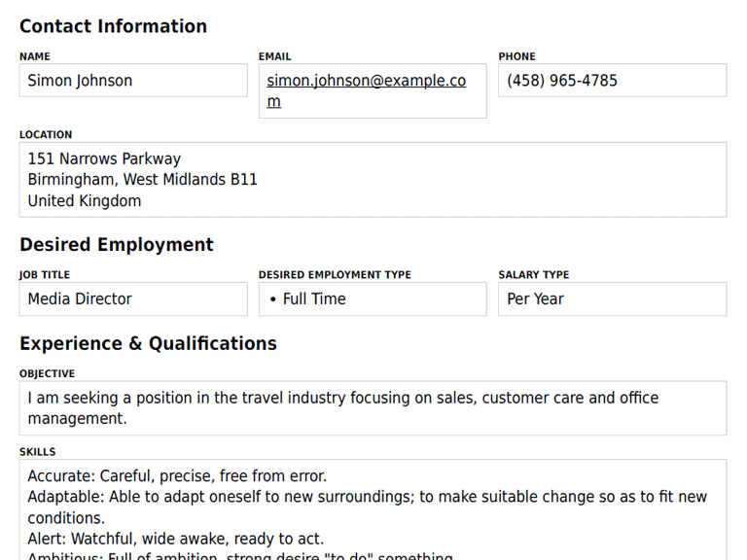Click the LOCATION field label
747x560 pixels.
coord(46,135)
